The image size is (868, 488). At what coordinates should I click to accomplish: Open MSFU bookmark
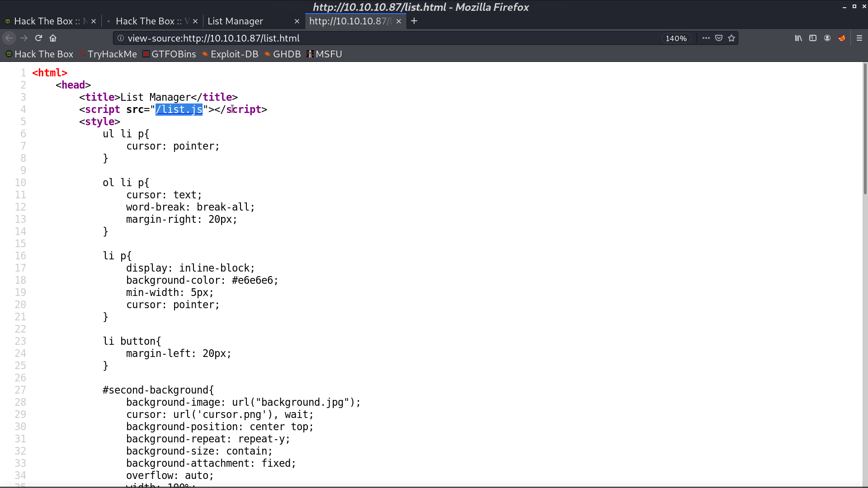324,54
